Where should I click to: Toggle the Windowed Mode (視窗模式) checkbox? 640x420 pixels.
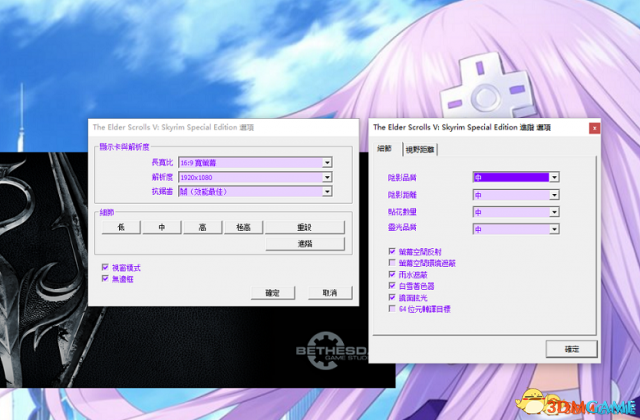105,267
